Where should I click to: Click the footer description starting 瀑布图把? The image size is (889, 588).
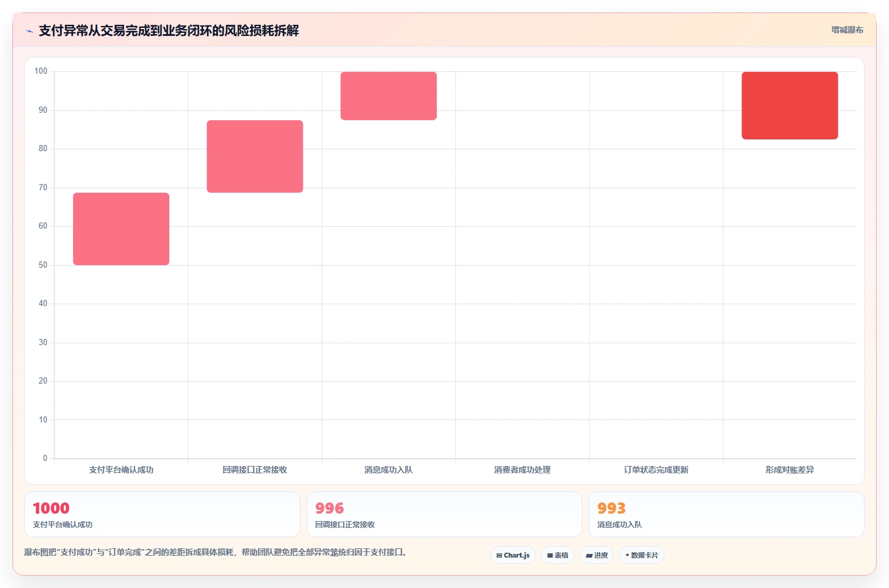coord(216,552)
